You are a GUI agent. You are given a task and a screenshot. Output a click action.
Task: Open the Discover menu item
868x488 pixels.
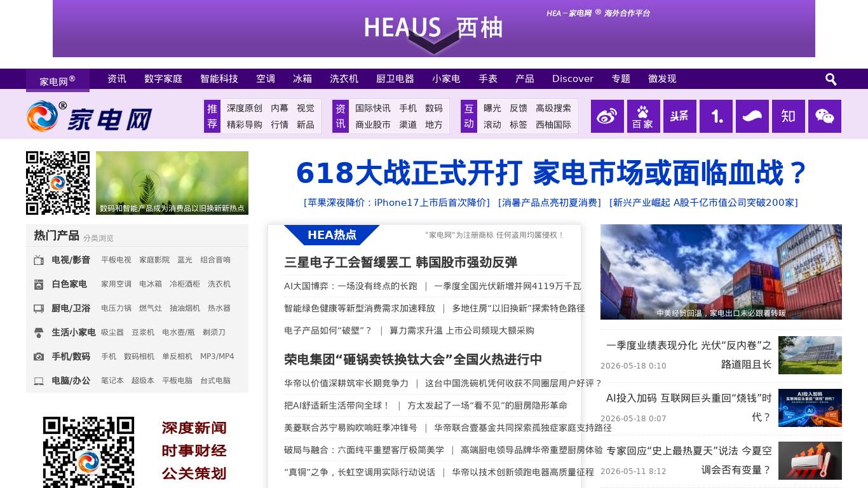click(573, 79)
